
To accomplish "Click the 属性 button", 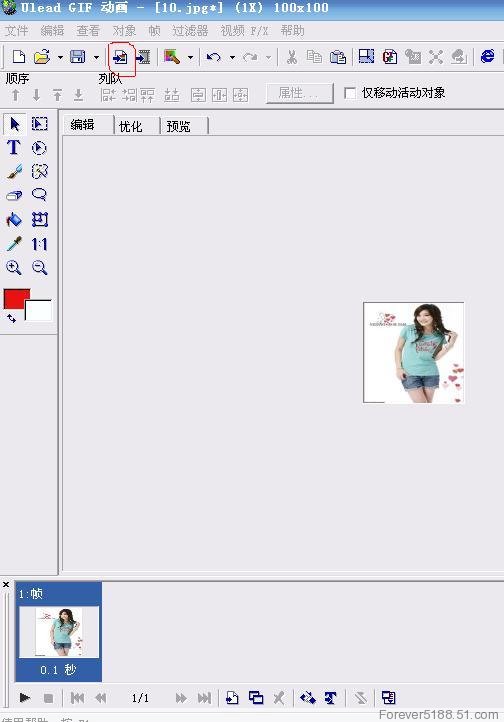I will tap(300, 93).
